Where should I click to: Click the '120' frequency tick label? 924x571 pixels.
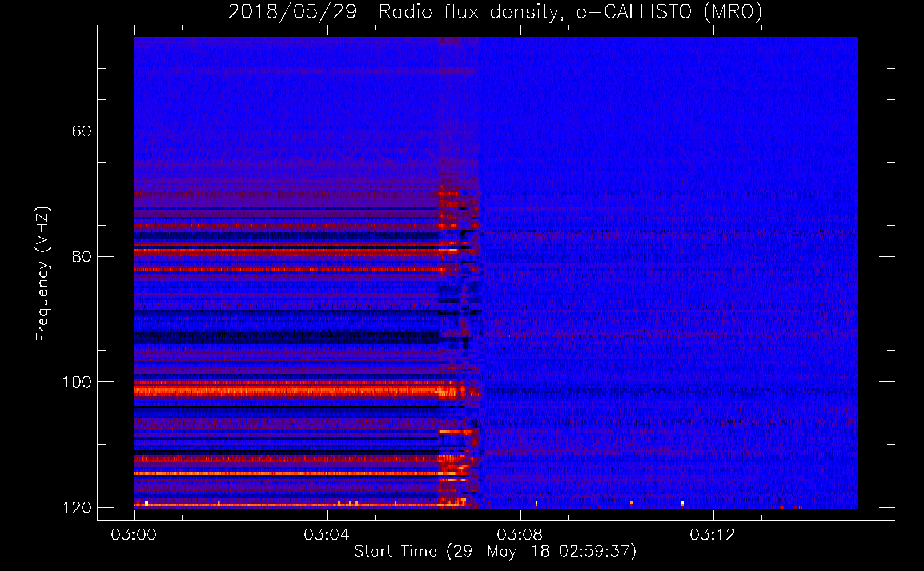click(77, 508)
